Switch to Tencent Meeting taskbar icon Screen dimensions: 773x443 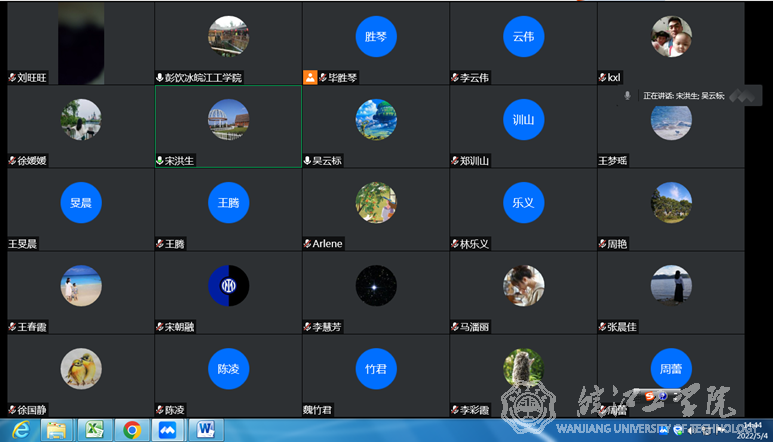(168, 430)
